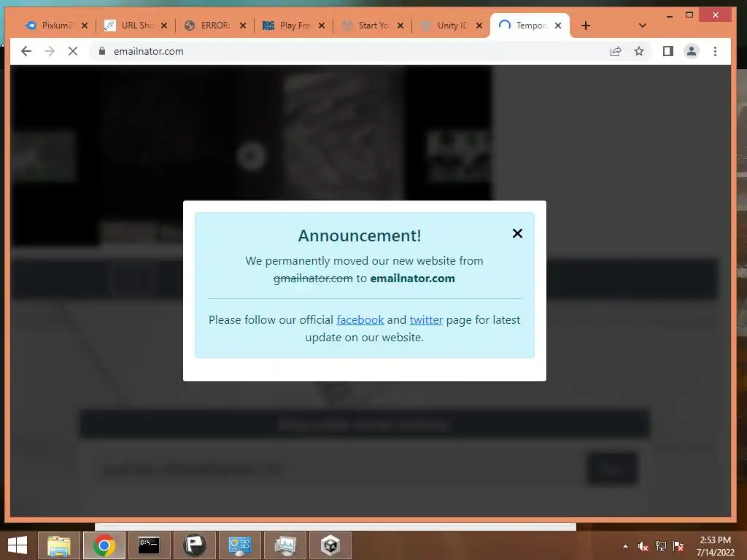This screenshot has width=747, height=560.
Task: Show hidden system tray icons
Action: [625, 546]
